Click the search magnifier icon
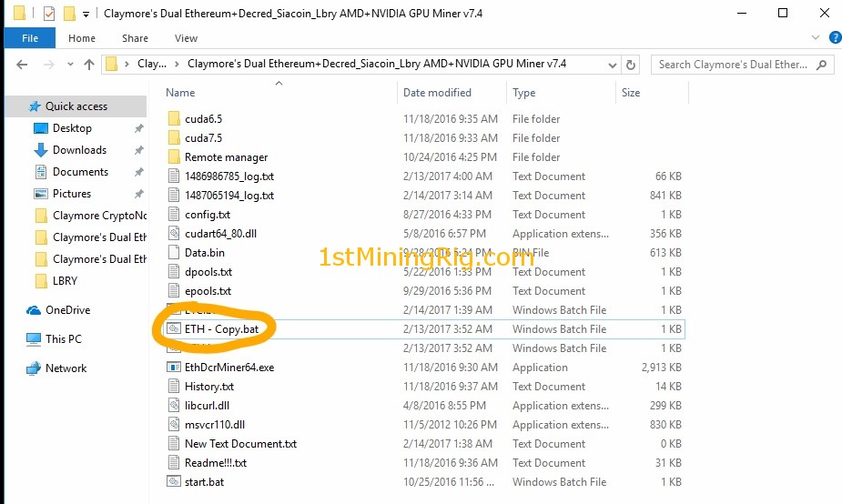 [x=822, y=65]
